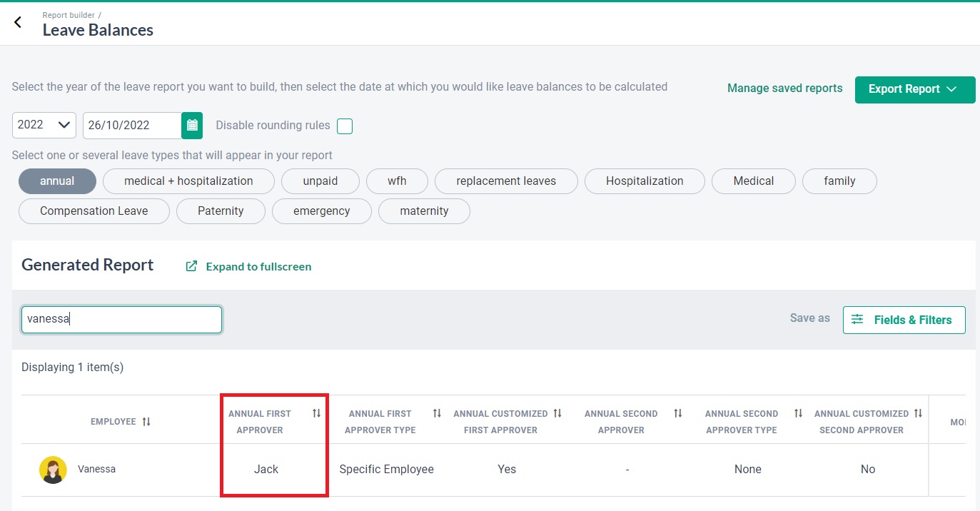
Task: Click the Leave Balances page title
Action: pyautogui.click(x=98, y=30)
